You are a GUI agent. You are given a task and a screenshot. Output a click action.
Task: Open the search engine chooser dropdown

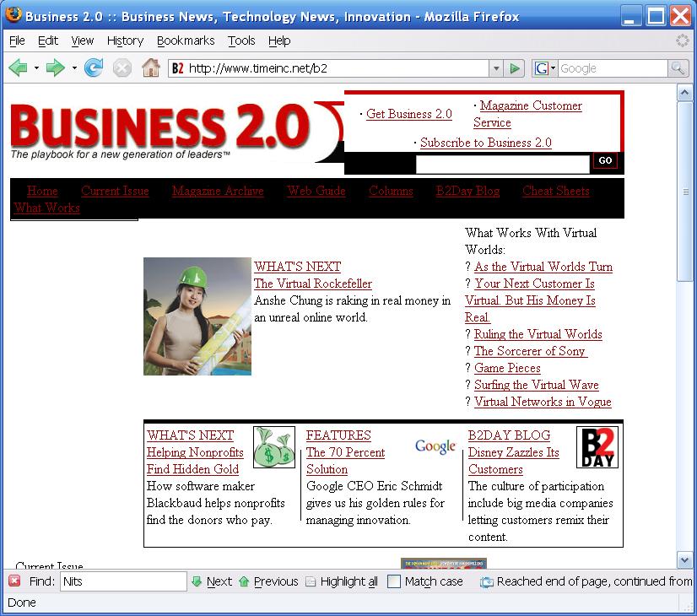point(553,68)
